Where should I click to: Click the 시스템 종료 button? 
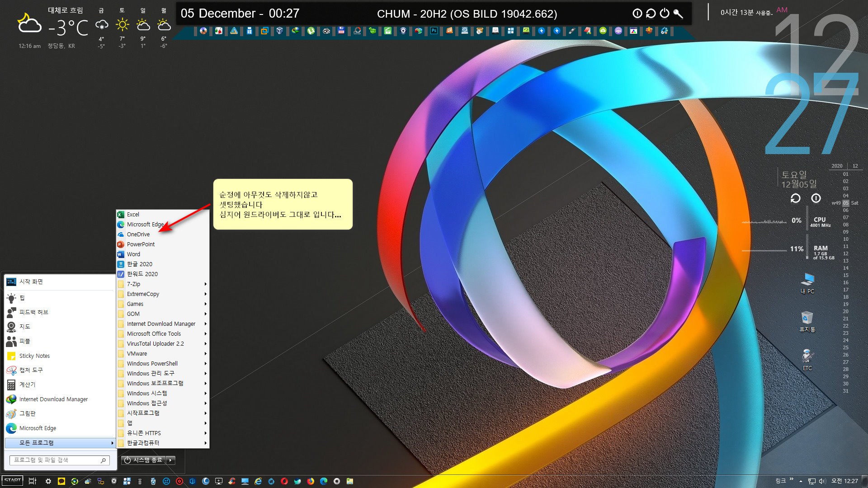click(x=144, y=460)
